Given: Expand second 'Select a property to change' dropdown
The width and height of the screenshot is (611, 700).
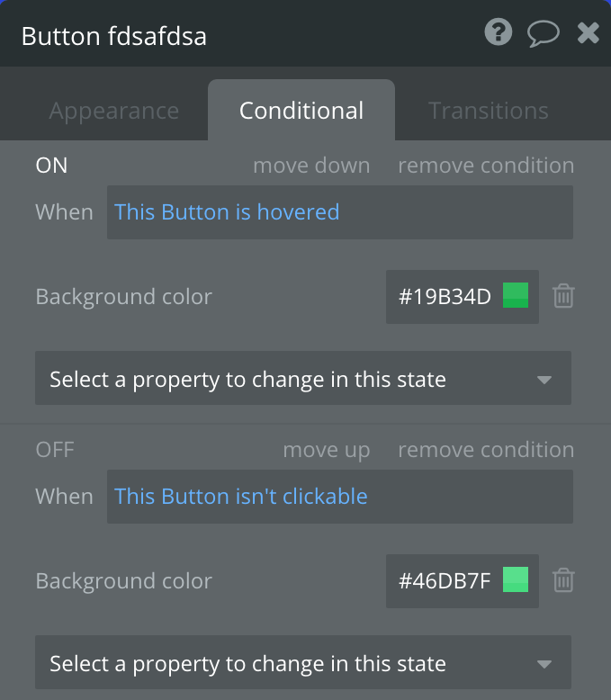Looking at the screenshot, I should 302,663.
